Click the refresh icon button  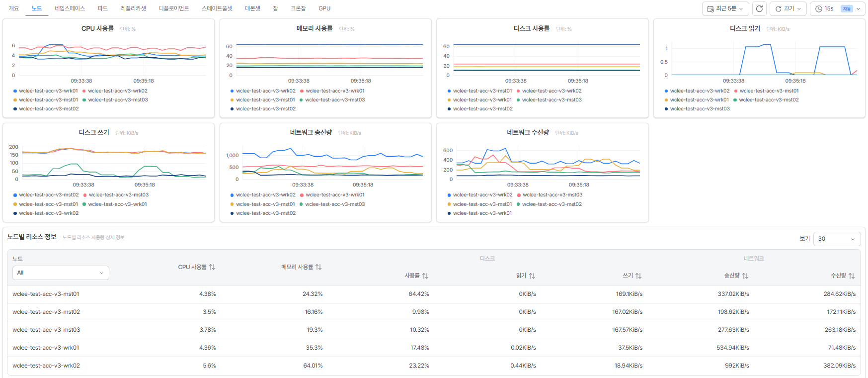point(759,8)
